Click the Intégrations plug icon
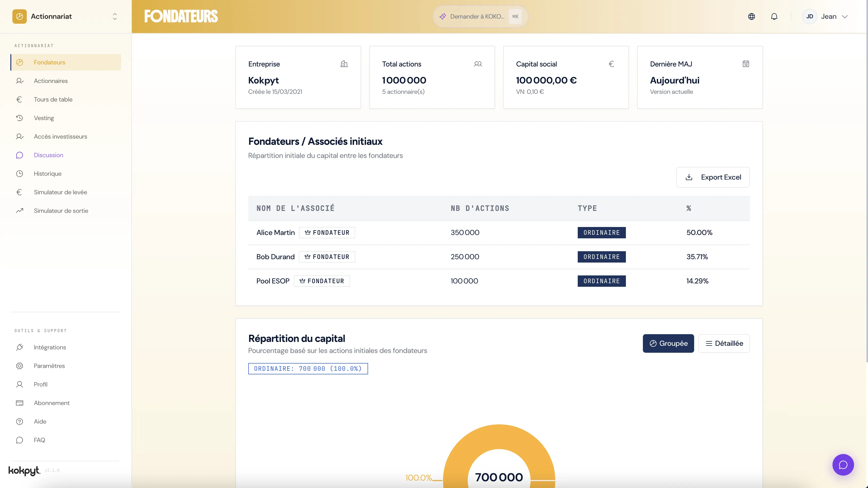 tap(20, 347)
